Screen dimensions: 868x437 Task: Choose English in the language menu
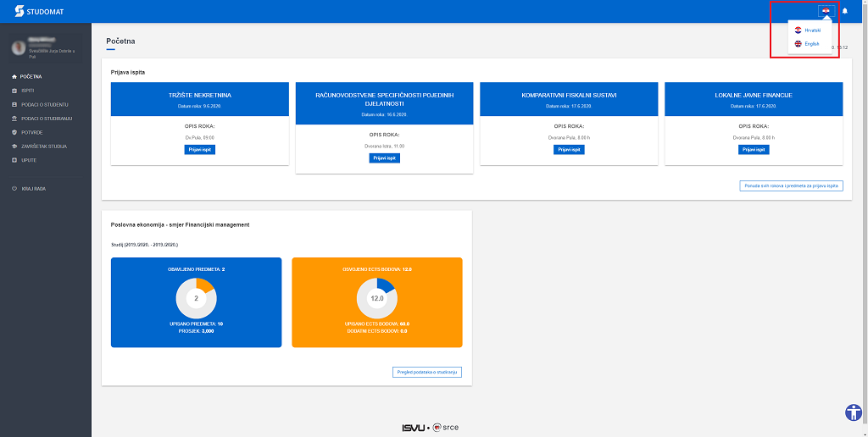[x=811, y=43]
